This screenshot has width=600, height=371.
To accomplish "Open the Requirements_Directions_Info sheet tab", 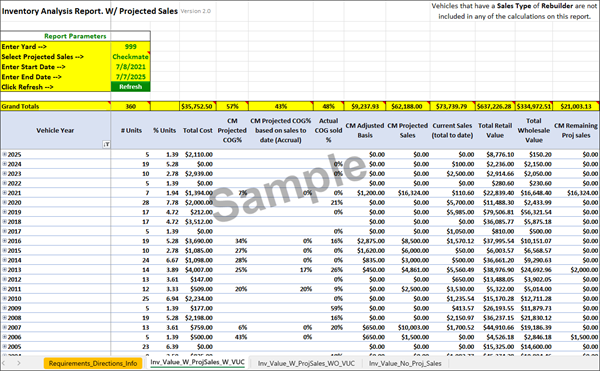I will click(x=93, y=363).
